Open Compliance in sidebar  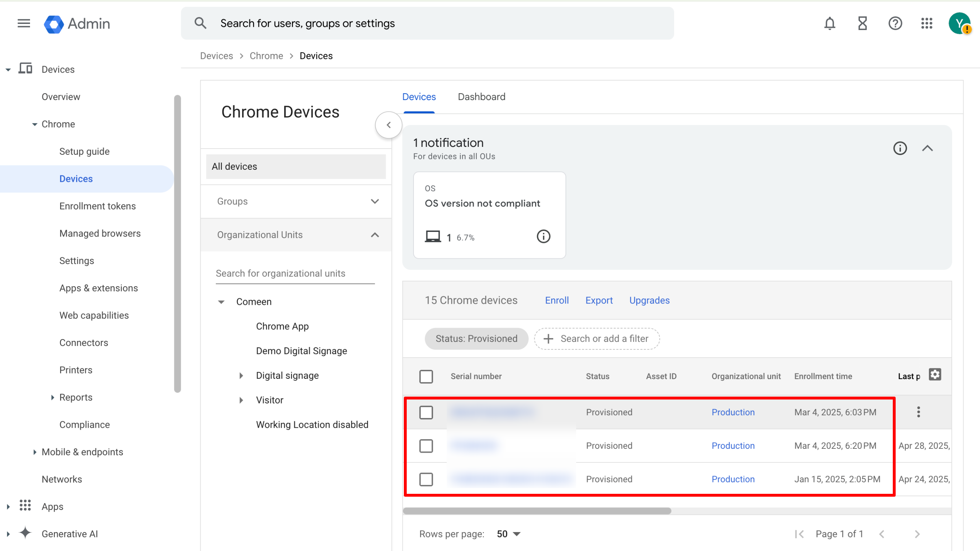click(84, 425)
